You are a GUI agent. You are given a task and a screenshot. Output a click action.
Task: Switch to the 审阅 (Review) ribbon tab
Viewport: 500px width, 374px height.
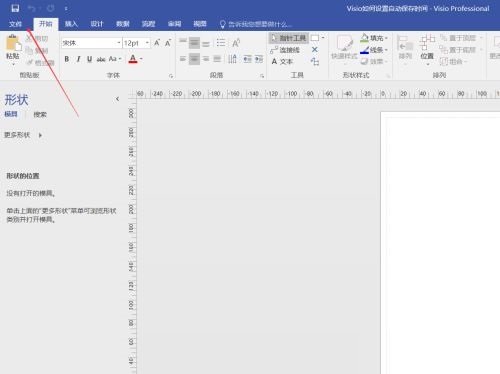point(174,24)
